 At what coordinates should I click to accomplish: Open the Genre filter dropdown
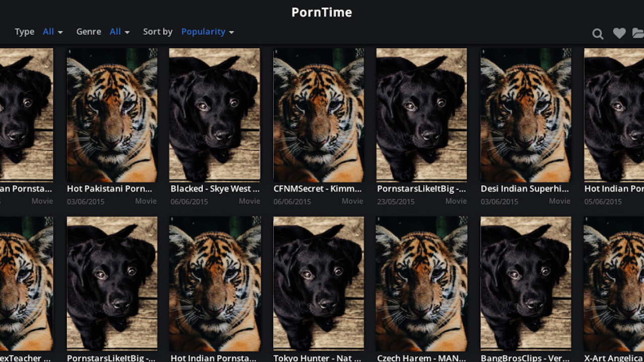[120, 32]
